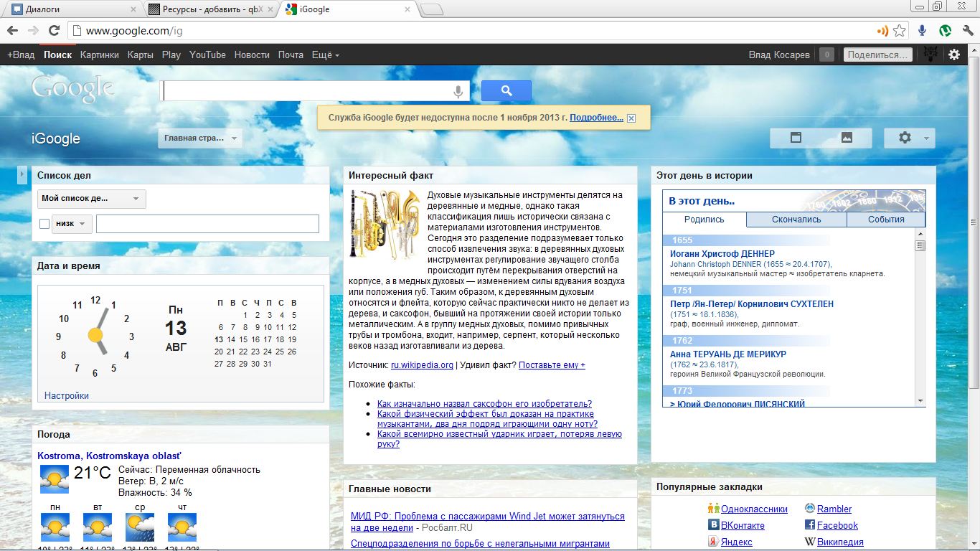Open the 'низк' priority dropdown
This screenshot has width=980, height=551.
pyautogui.click(x=72, y=224)
